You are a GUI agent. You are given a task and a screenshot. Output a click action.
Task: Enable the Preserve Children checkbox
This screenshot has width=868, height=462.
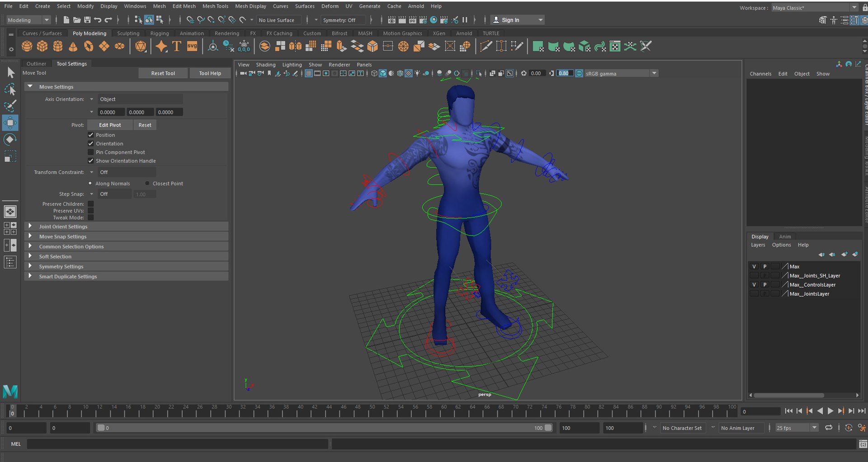[x=91, y=204]
